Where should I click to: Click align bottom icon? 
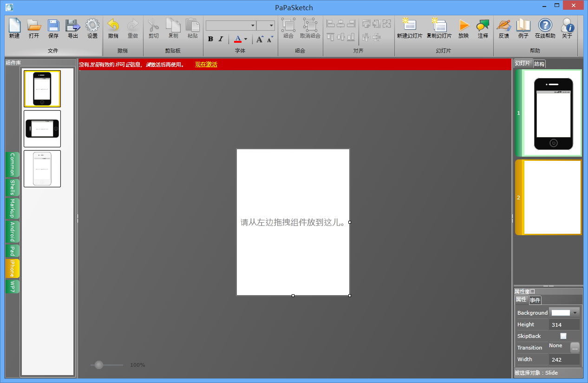tap(351, 37)
